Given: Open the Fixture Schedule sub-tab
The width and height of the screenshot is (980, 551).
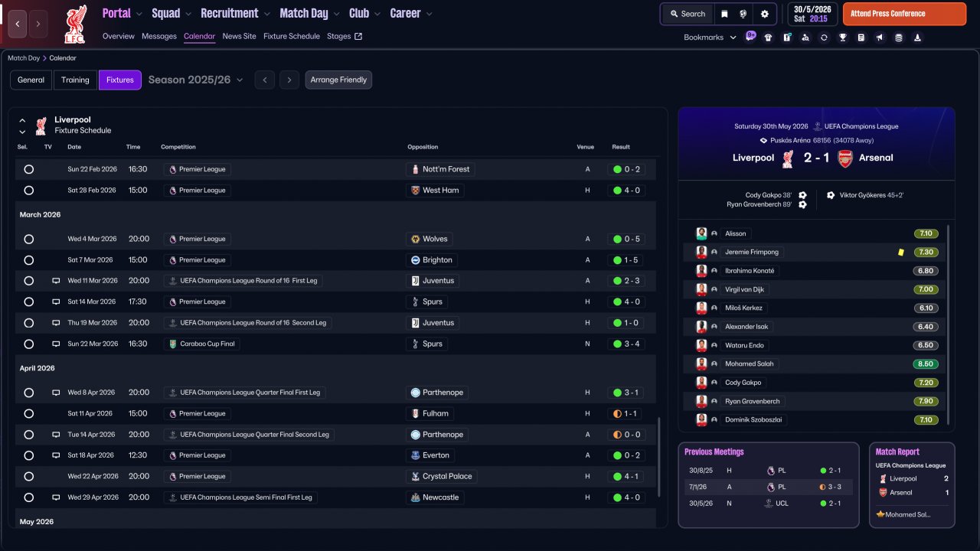Looking at the screenshot, I should tap(292, 36).
